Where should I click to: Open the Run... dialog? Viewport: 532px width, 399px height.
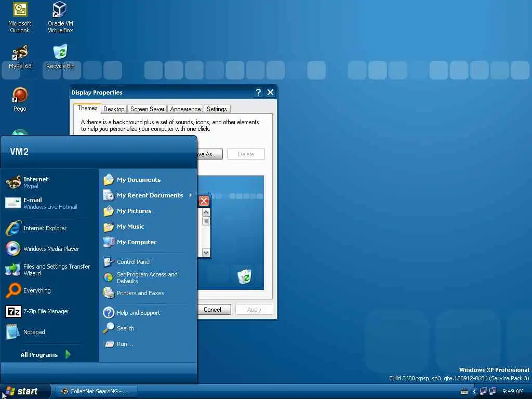coord(148,344)
